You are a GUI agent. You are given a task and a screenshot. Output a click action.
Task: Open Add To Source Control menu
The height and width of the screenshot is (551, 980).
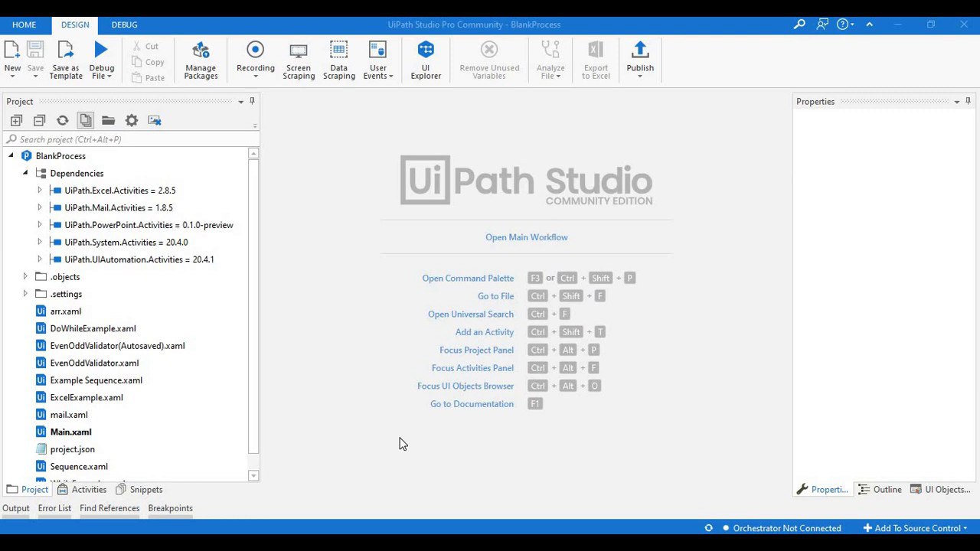point(916,528)
